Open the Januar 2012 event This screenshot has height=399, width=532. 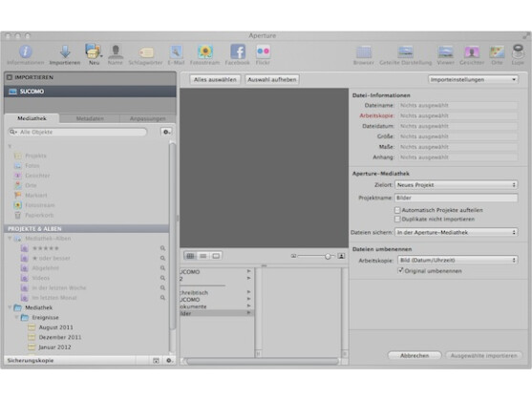(x=54, y=347)
